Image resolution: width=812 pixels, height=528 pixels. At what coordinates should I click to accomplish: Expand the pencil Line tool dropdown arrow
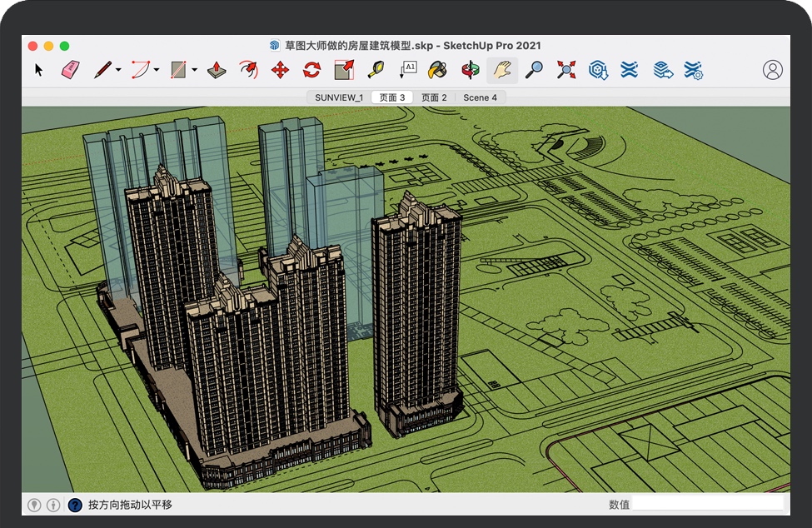118,71
